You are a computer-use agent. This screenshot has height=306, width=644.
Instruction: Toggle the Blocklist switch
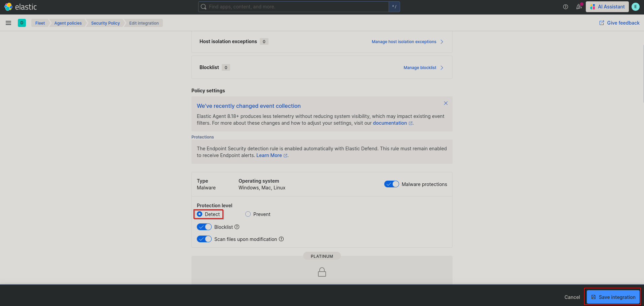tap(204, 227)
